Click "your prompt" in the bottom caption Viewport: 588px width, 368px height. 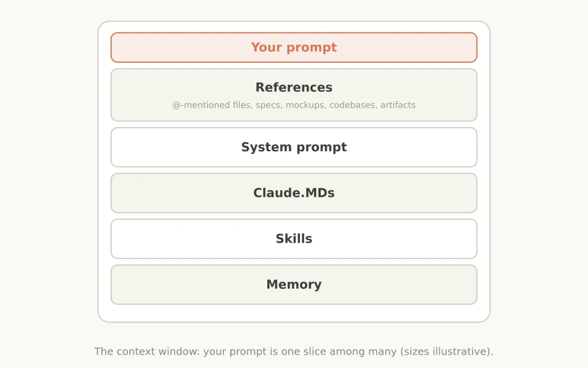click(235, 352)
